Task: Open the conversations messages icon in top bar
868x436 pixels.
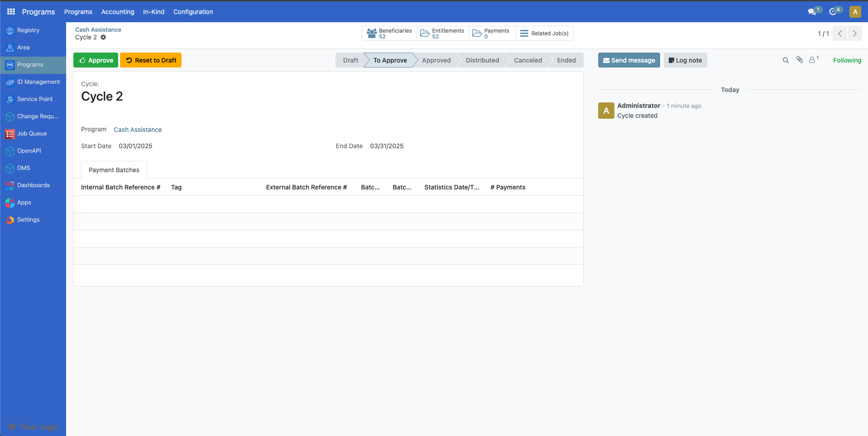Action: coord(813,11)
